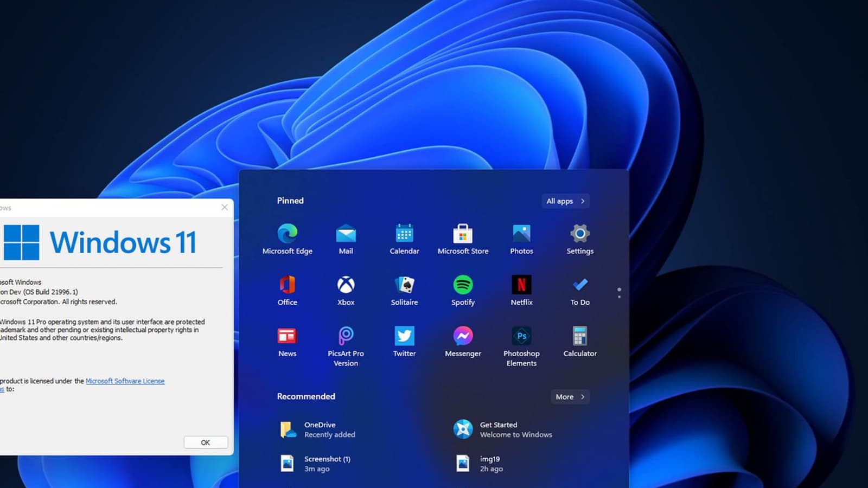Viewport: 868px width, 488px height.
Task: Launch PicsArt Pro Version
Action: point(346,346)
